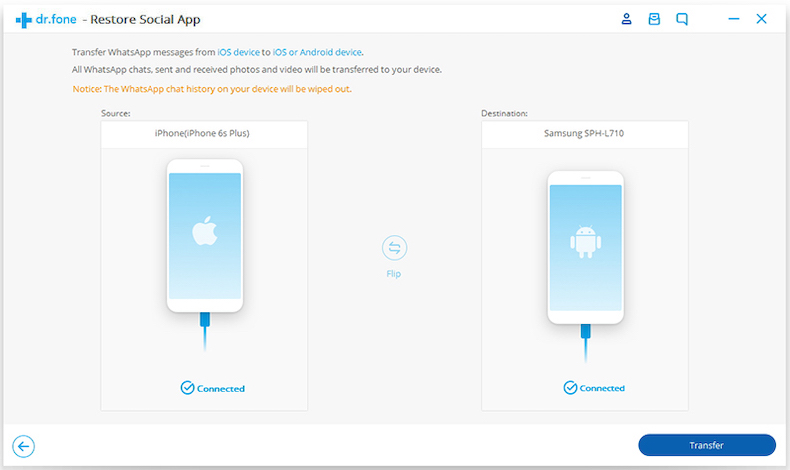Open the user account icon
The height and width of the screenshot is (470, 790).
point(626,19)
